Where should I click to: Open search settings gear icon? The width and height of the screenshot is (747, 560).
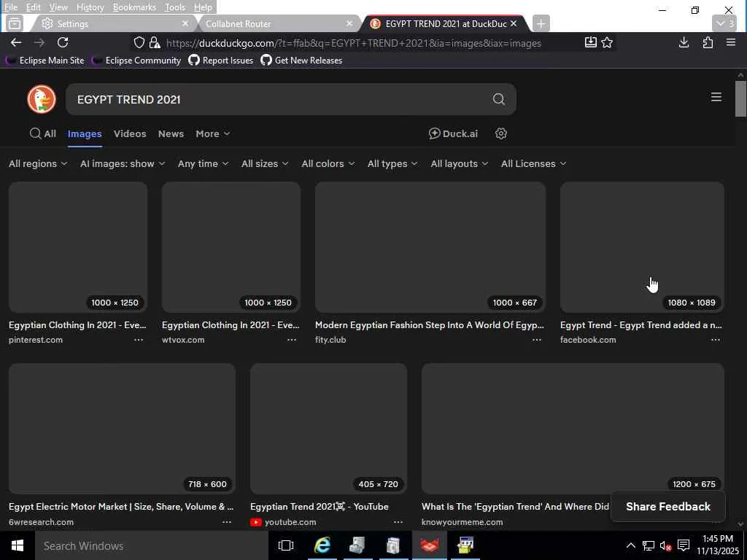click(x=500, y=134)
